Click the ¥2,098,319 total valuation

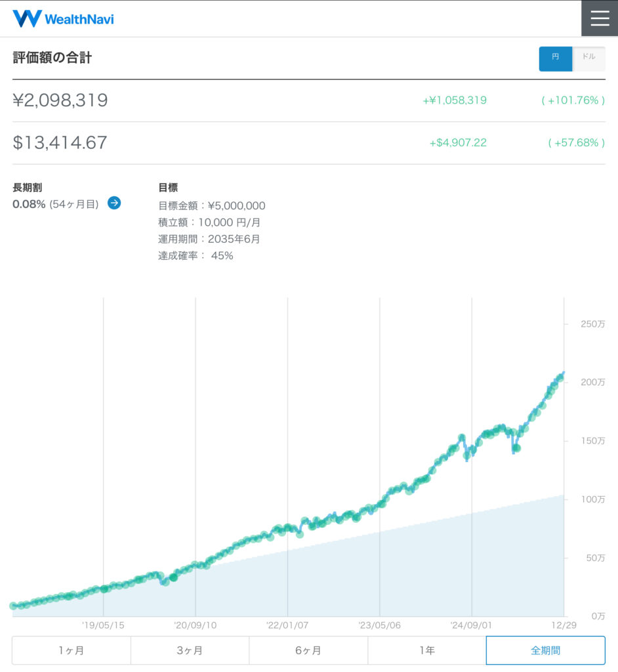pos(60,100)
